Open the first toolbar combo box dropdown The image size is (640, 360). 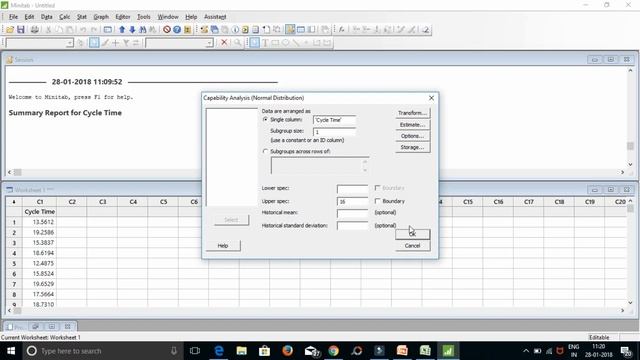point(70,42)
